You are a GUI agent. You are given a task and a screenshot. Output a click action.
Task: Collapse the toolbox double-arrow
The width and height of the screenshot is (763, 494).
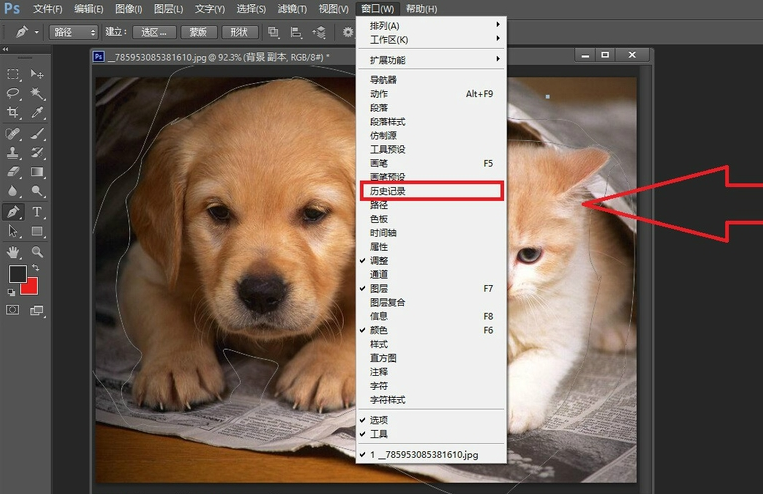coord(5,49)
